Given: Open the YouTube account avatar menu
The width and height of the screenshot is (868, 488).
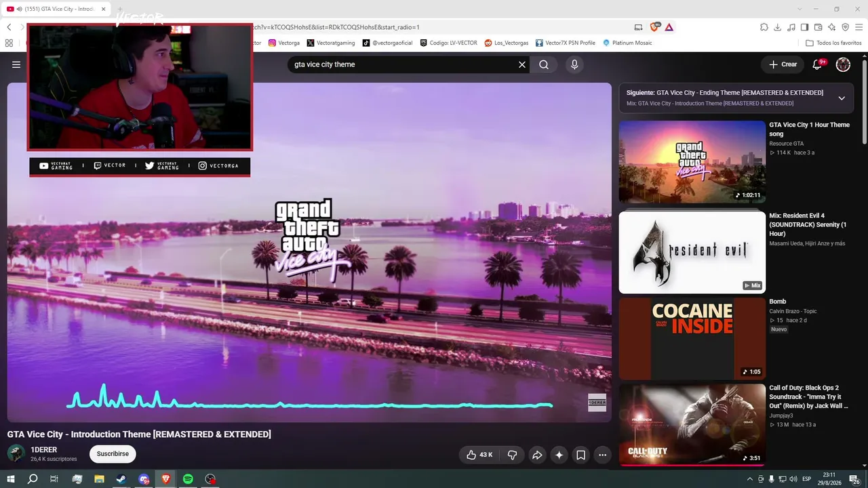Looking at the screenshot, I should click(x=843, y=64).
